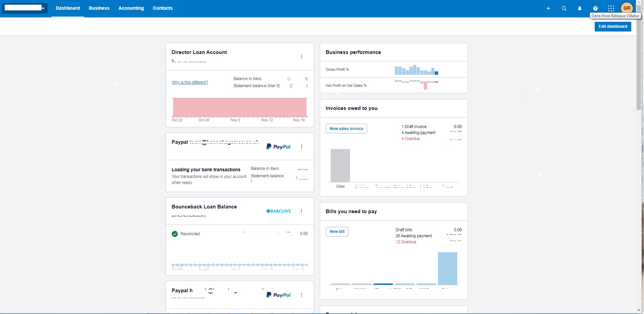Click the Barclays logo
The height and width of the screenshot is (314, 644).
(279, 211)
